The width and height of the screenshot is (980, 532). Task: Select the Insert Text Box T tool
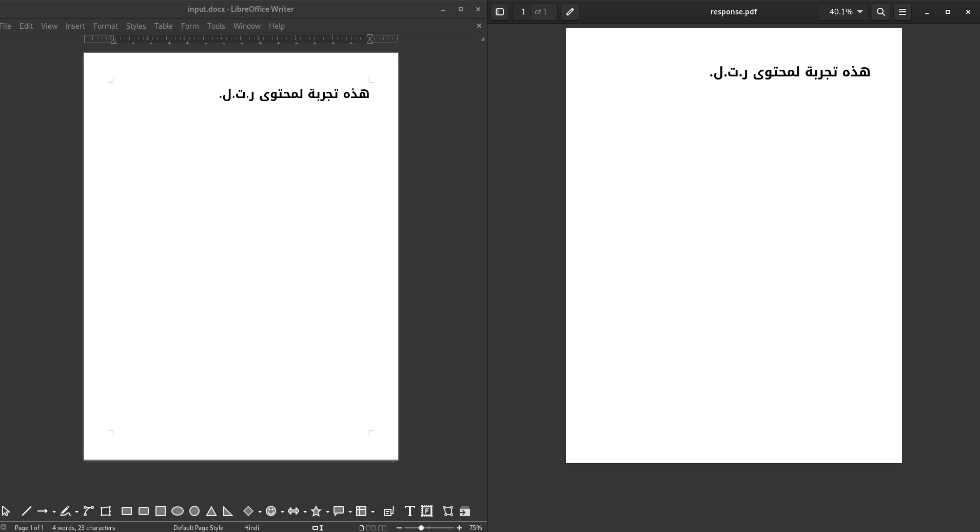(x=409, y=511)
